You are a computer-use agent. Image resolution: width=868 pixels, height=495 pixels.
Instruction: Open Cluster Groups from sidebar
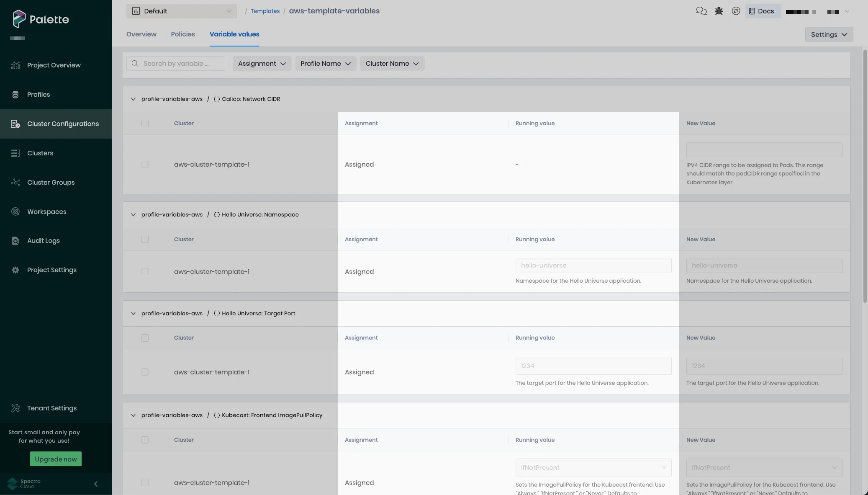51,183
